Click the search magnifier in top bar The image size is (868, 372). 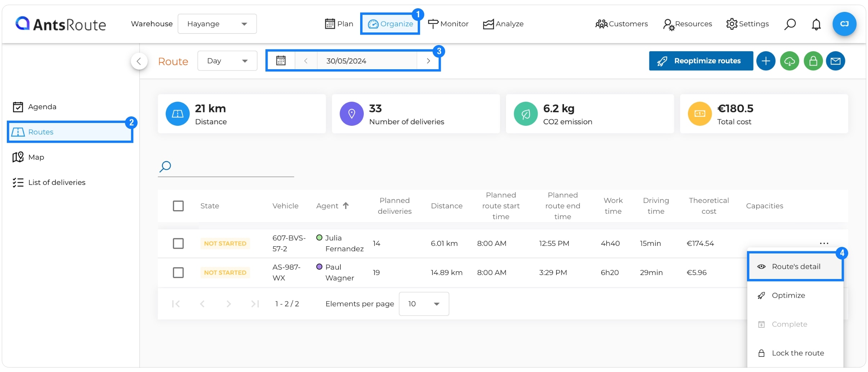click(x=790, y=24)
